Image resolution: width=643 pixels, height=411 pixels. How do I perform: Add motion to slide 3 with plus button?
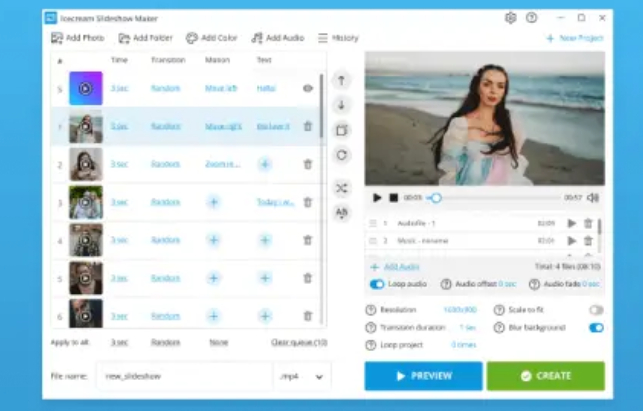[x=213, y=202]
